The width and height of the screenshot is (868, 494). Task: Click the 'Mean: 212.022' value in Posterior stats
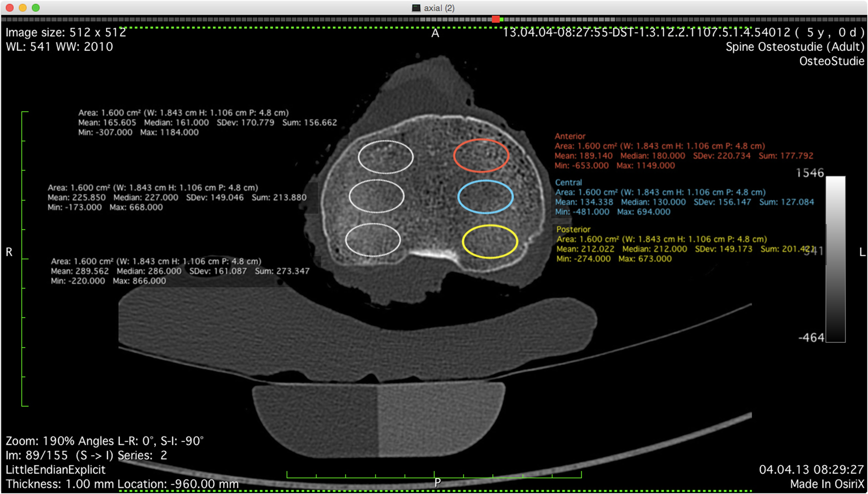click(x=585, y=249)
